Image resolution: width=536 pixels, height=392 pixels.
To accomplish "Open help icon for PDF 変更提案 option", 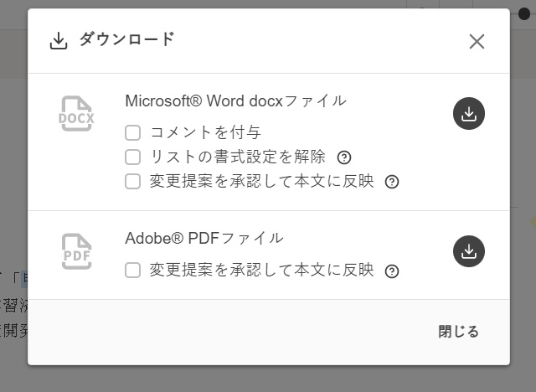I will tap(391, 271).
